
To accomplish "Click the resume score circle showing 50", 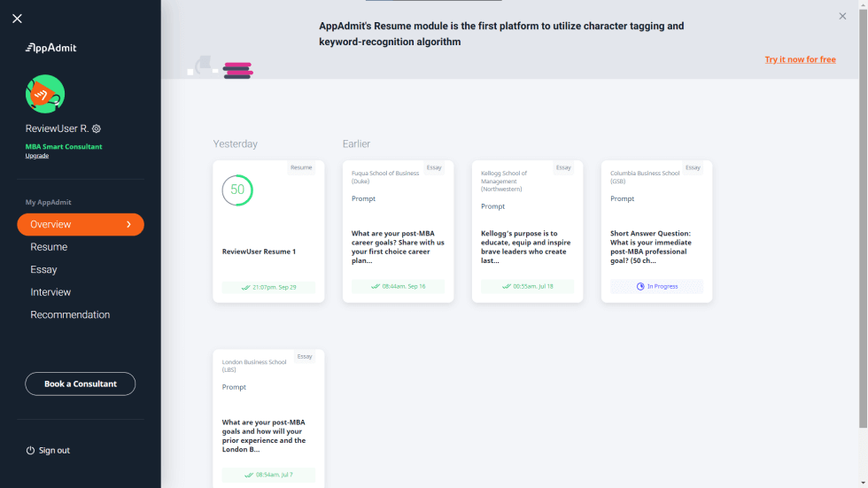I will [237, 190].
